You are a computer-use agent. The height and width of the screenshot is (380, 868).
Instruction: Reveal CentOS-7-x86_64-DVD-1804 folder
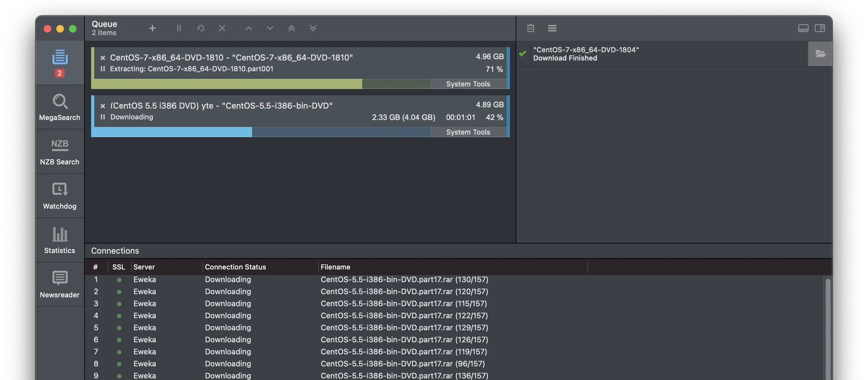tap(820, 54)
